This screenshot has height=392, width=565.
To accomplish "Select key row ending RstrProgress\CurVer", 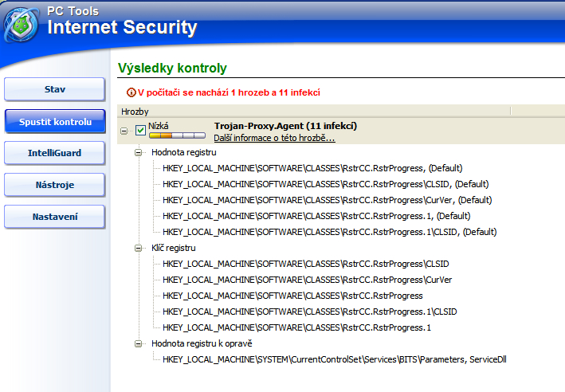I will (307, 280).
